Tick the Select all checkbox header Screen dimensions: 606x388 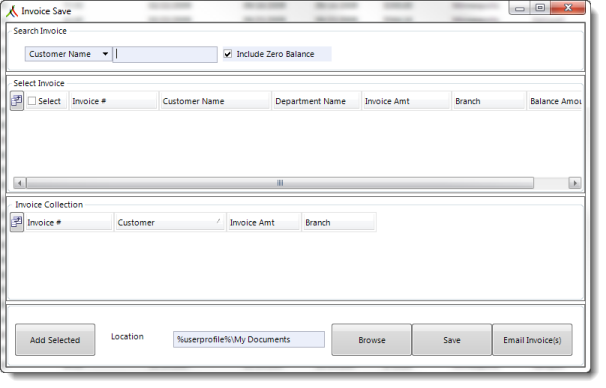pyautogui.click(x=32, y=101)
